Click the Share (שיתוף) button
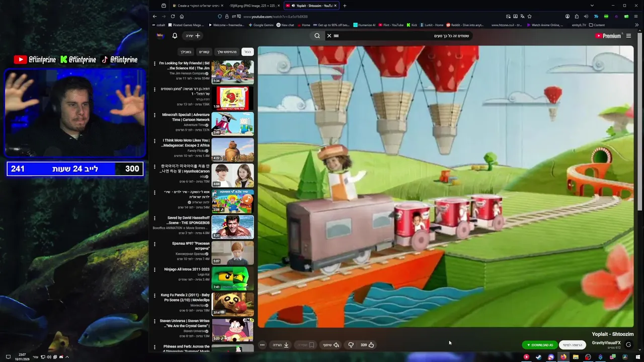The image size is (644, 362). [x=331, y=345]
